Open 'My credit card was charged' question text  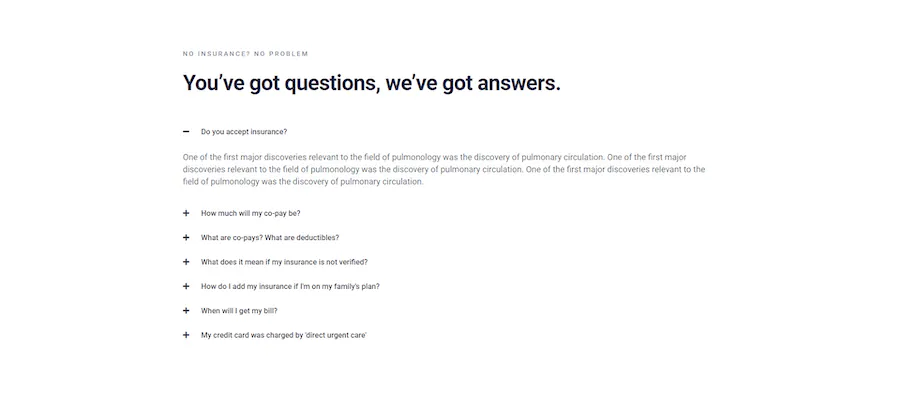coord(284,335)
